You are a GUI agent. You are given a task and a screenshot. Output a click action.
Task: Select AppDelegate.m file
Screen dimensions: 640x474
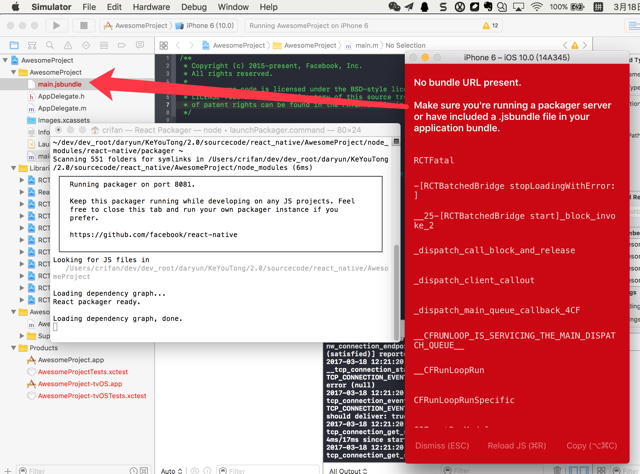click(x=62, y=108)
